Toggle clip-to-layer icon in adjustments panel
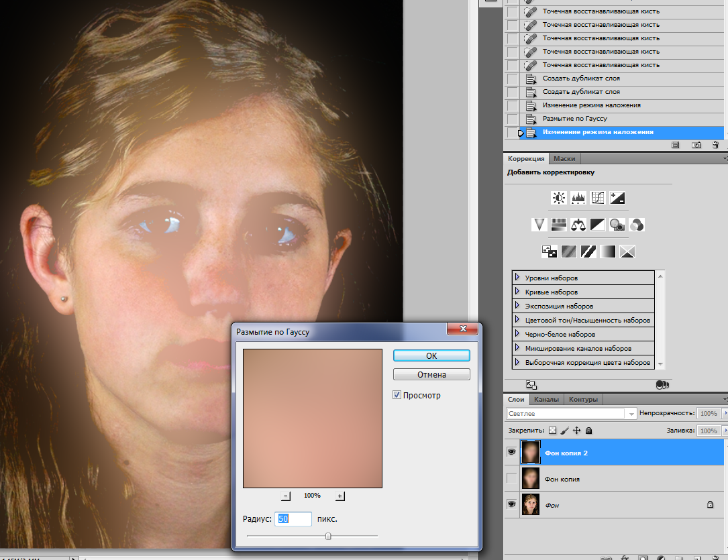728x560 pixels. point(662,385)
